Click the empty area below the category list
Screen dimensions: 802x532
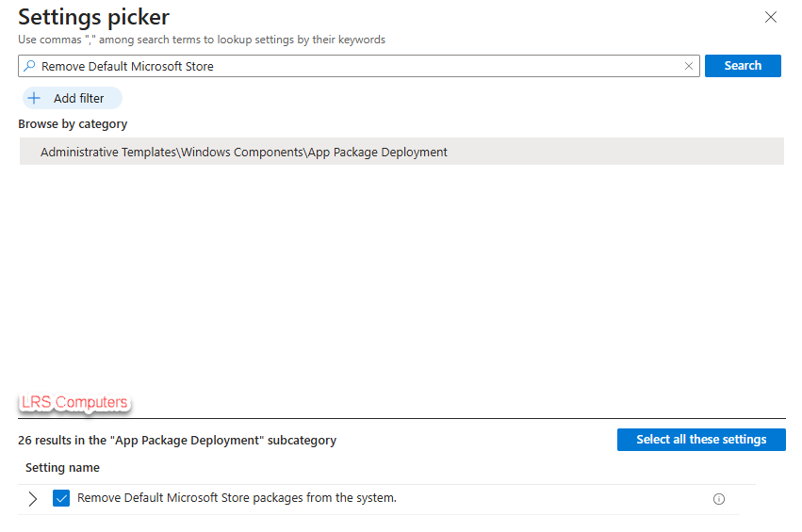click(x=401, y=273)
